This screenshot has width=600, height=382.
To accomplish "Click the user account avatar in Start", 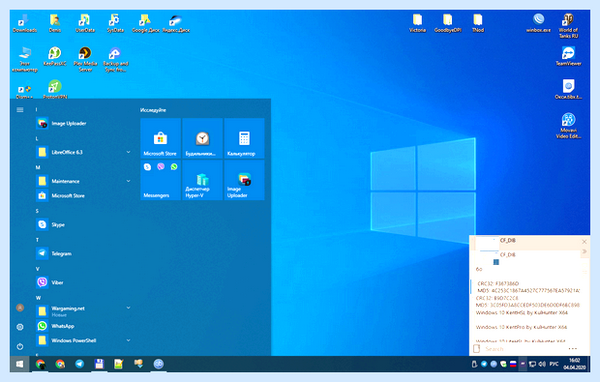I will point(20,308).
